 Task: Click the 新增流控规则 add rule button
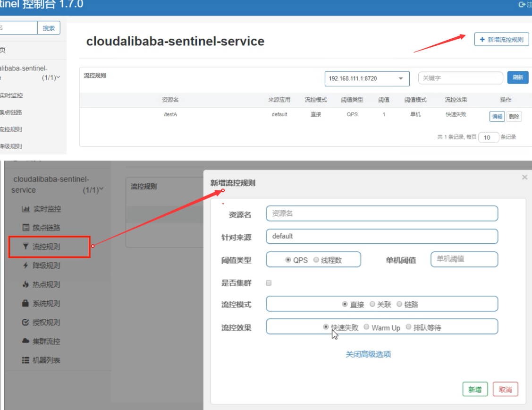coord(501,39)
